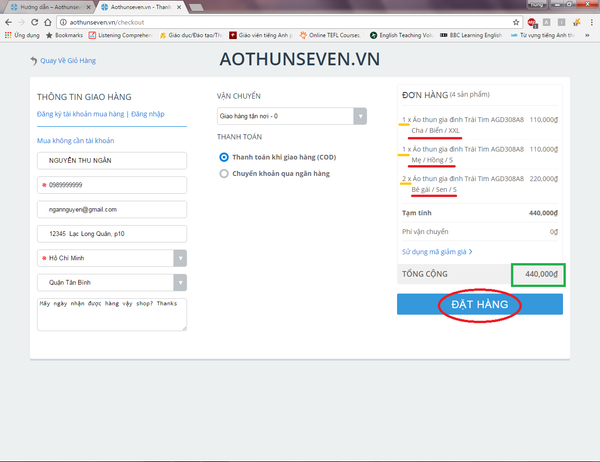Click the browser forward arrow
This screenshot has height=462, width=600.
click(21, 22)
